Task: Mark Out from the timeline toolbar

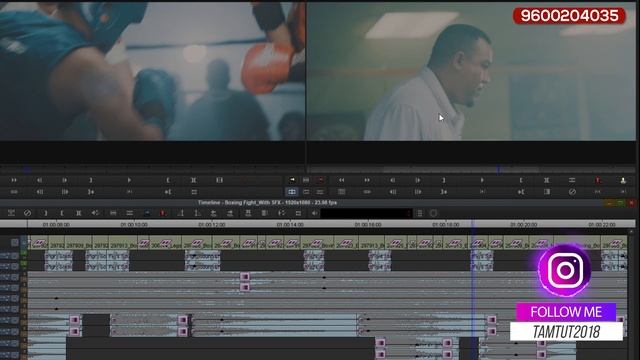Action: click(45, 213)
